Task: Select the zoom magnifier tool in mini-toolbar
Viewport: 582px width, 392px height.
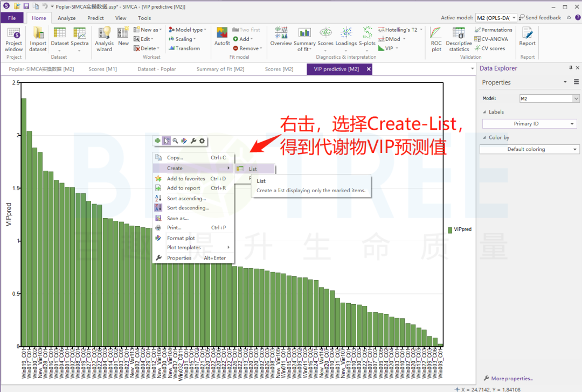Action: tap(175, 141)
